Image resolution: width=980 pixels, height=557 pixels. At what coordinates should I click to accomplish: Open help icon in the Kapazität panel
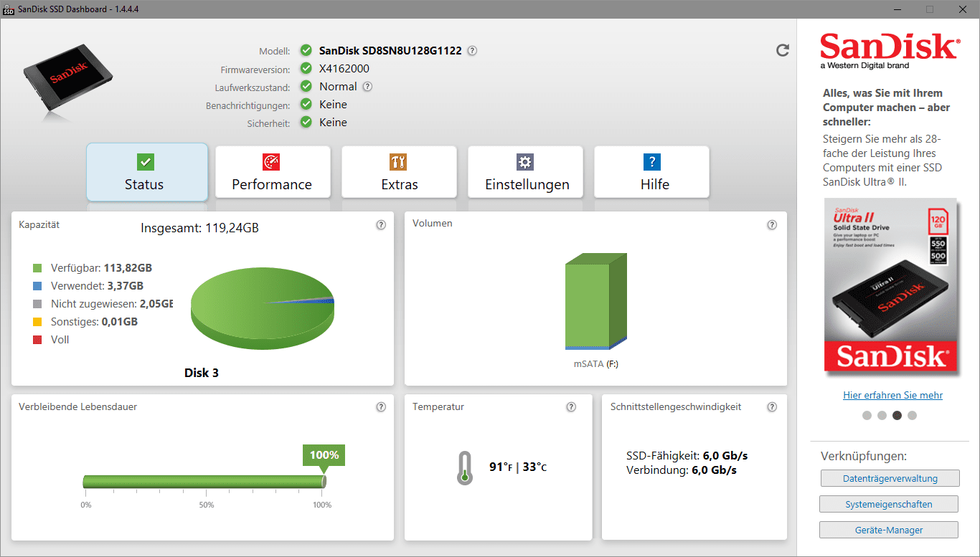381,224
